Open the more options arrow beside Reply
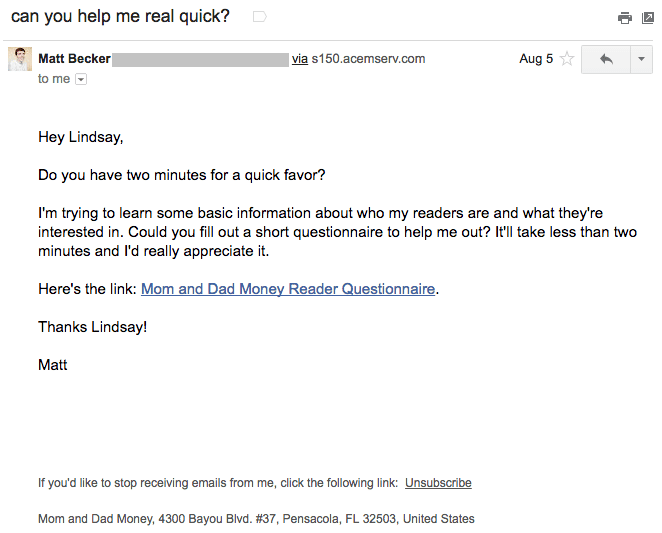 click(641, 59)
